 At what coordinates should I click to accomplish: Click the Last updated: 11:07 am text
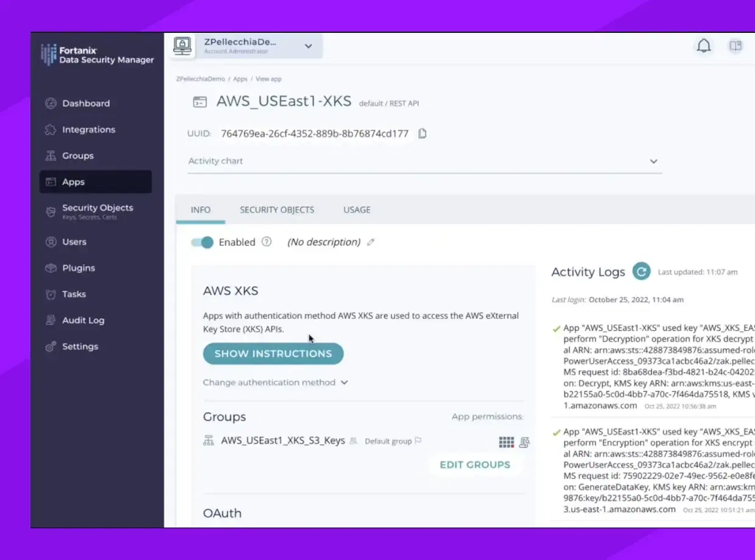pos(698,272)
